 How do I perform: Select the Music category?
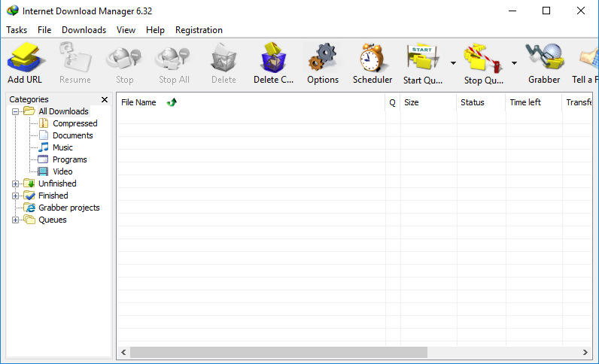(x=62, y=147)
